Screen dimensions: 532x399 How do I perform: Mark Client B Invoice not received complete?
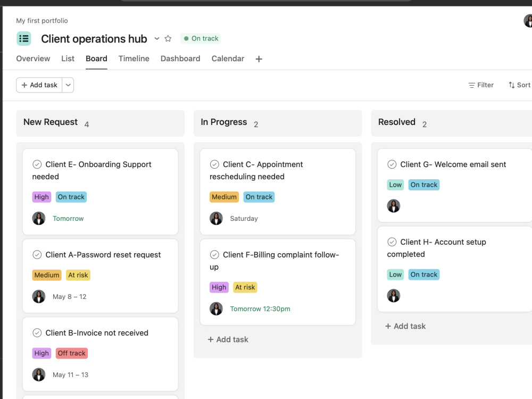click(37, 333)
